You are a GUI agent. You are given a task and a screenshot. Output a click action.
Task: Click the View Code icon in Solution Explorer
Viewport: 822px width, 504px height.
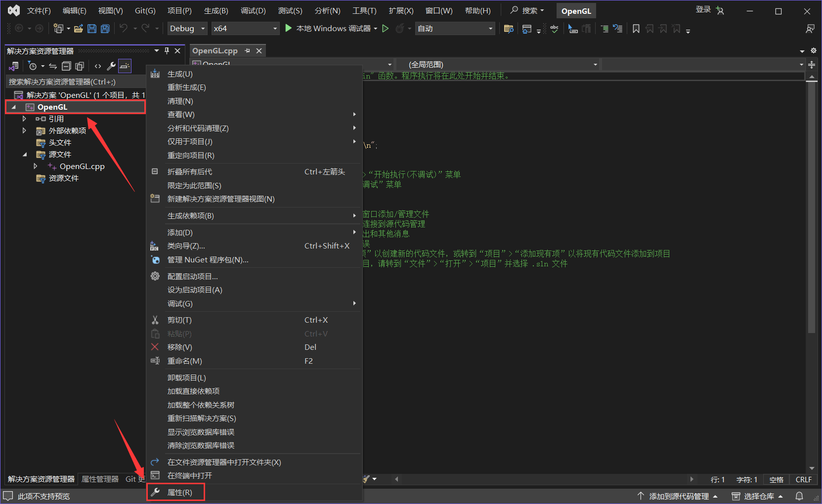coord(98,66)
